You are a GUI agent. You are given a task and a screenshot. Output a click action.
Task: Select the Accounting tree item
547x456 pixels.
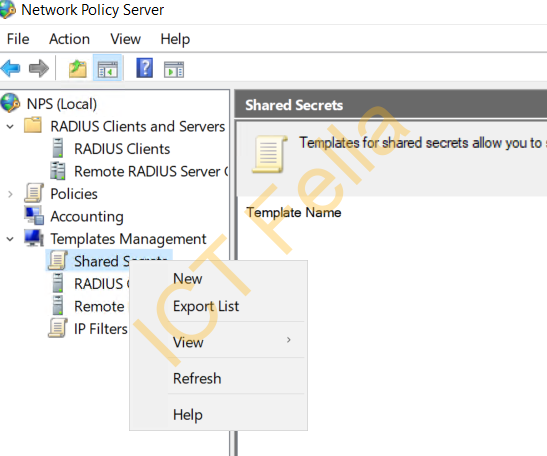[x=87, y=217]
